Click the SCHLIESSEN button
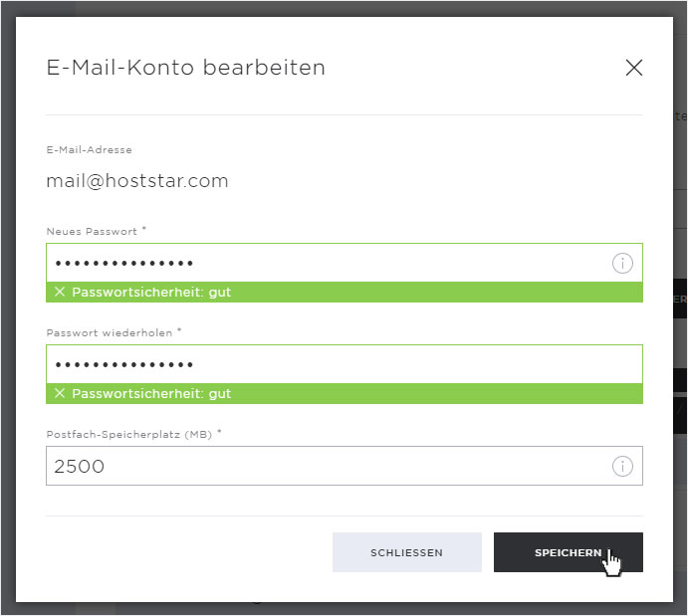The height and width of the screenshot is (616, 688). (407, 552)
